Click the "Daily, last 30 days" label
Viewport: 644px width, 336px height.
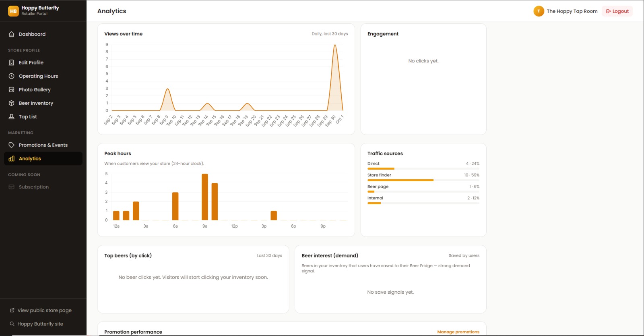pyautogui.click(x=330, y=34)
